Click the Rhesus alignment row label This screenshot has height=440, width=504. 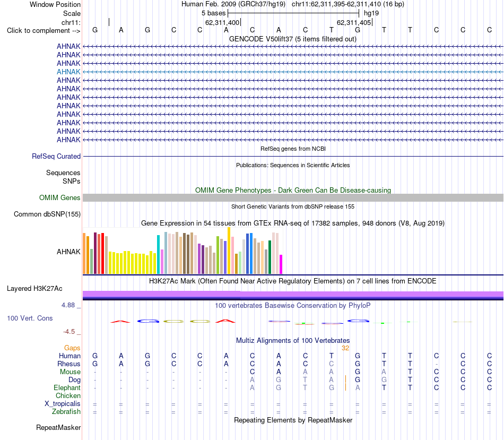(69, 364)
